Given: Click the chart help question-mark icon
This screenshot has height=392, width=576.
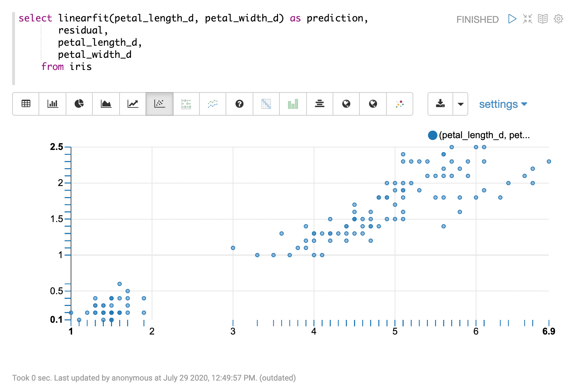Looking at the screenshot, I should coord(239,104).
